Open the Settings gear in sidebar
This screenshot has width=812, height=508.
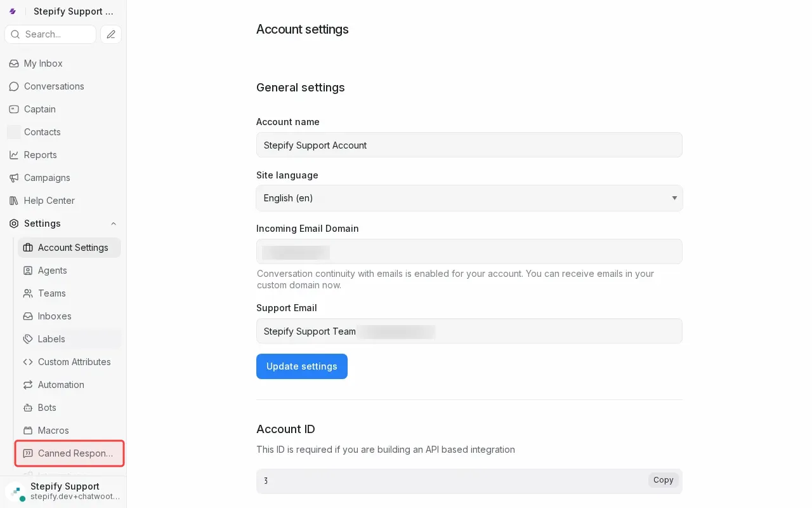coord(13,224)
